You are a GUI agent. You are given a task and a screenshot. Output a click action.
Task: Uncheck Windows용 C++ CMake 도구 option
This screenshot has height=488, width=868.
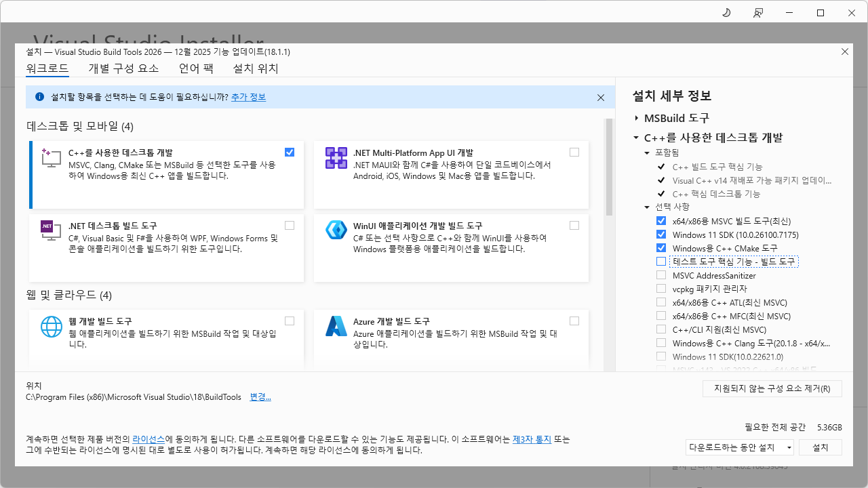(661, 248)
